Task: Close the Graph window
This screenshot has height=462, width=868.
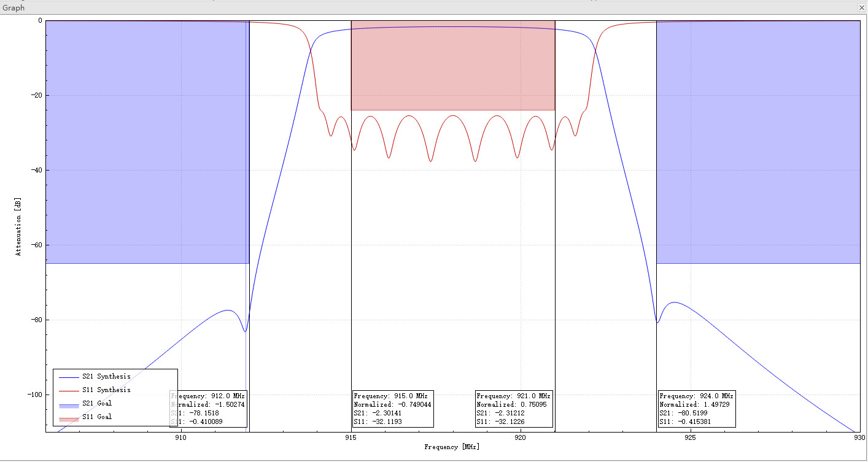Action: point(862,8)
